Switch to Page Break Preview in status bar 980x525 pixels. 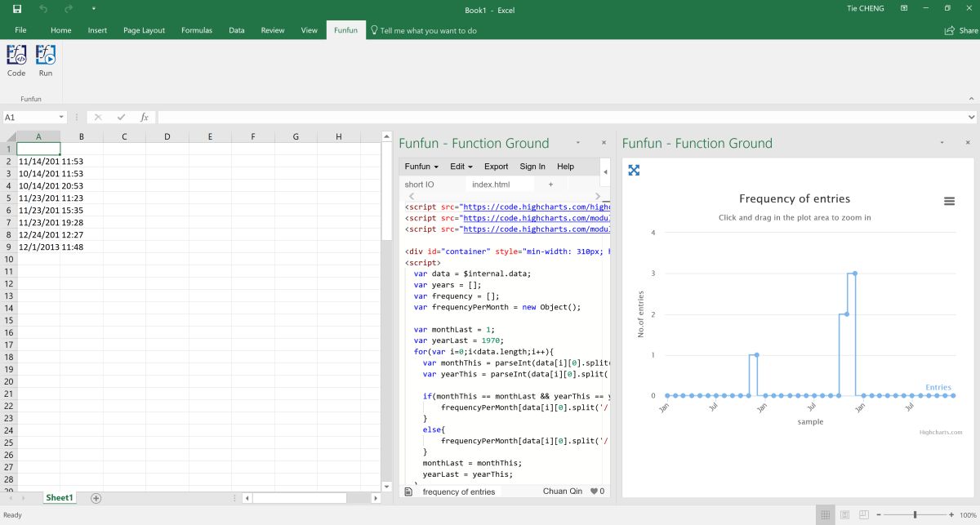863,515
